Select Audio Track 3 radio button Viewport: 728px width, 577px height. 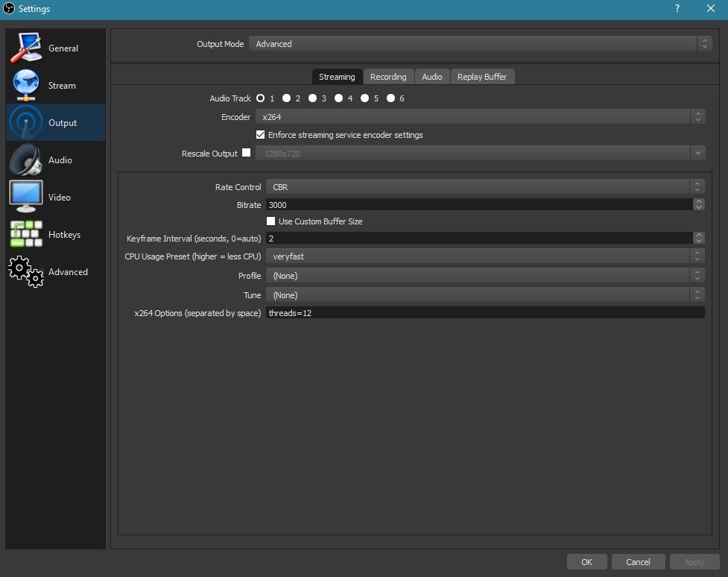[x=312, y=98]
